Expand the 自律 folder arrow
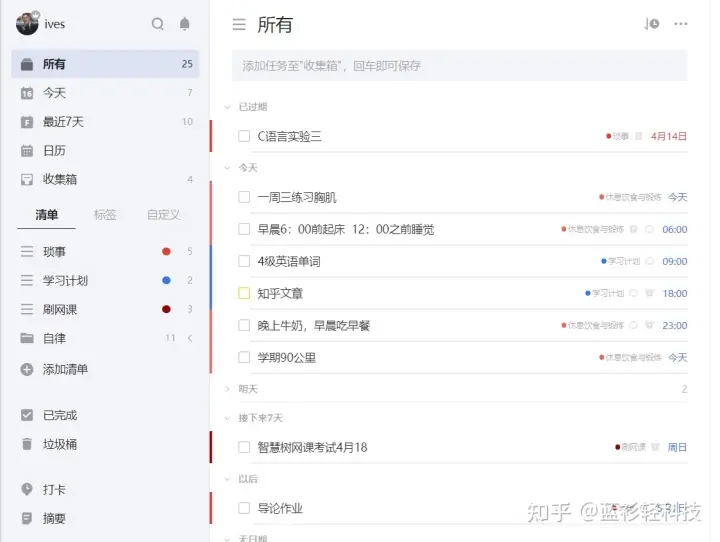This screenshot has width=720, height=542. pos(190,338)
